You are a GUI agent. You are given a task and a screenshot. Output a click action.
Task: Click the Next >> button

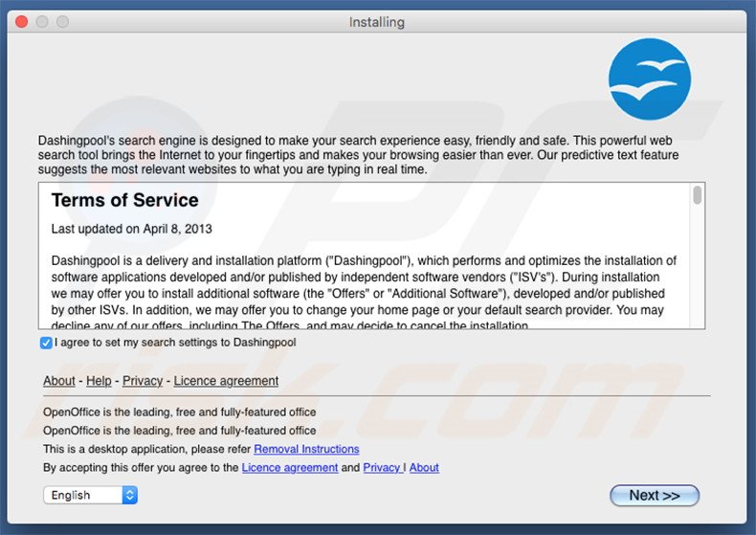(x=655, y=496)
